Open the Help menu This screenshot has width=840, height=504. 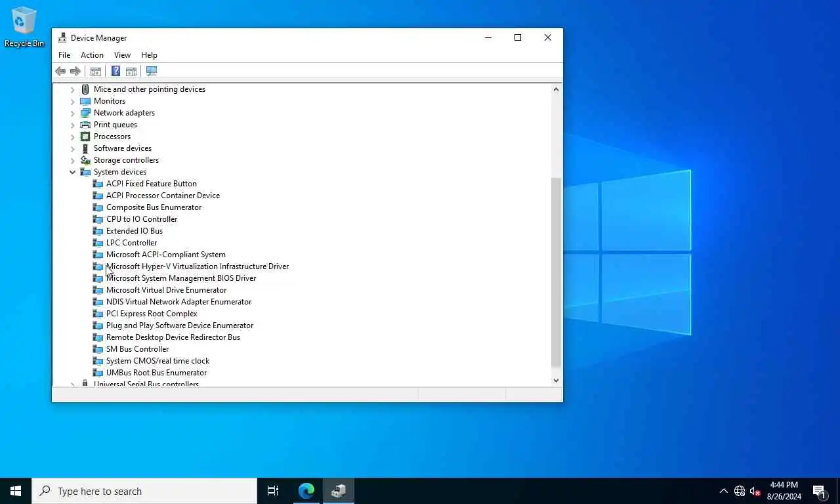[149, 55]
